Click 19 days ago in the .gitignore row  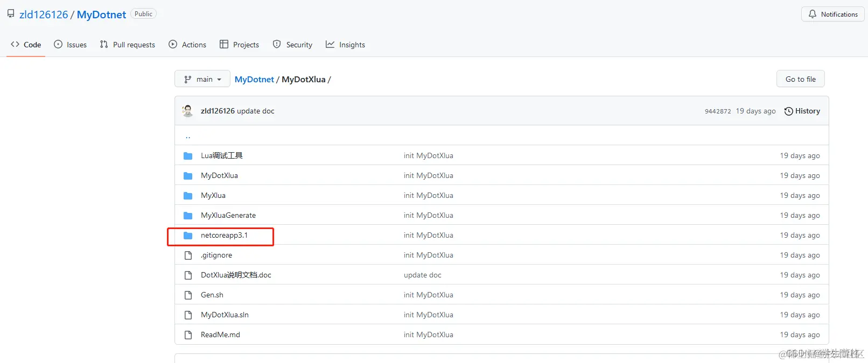pyautogui.click(x=800, y=255)
